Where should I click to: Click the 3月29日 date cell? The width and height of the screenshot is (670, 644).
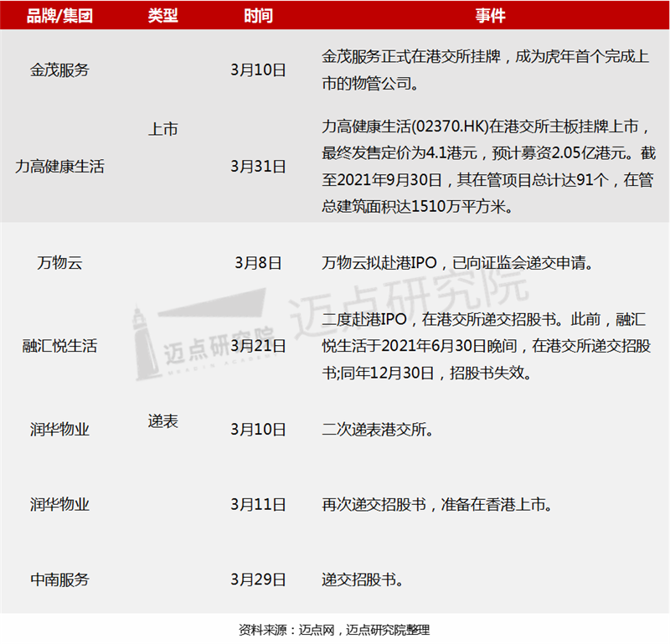click(258, 579)
